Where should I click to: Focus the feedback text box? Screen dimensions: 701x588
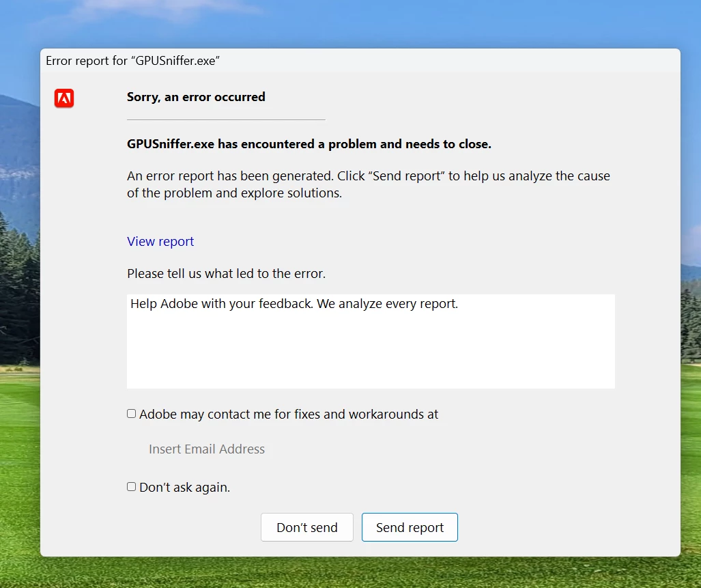click(371, 341)
